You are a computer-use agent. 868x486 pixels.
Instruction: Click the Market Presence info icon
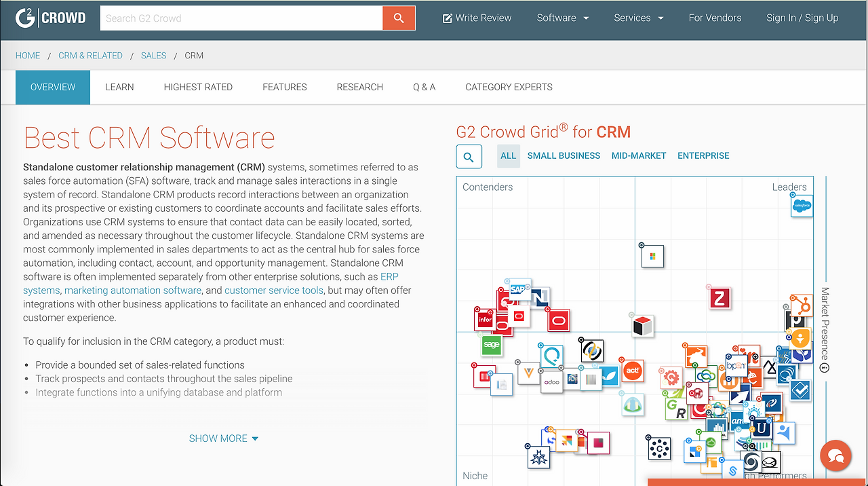pyautogui.click(x=825, y=368)
